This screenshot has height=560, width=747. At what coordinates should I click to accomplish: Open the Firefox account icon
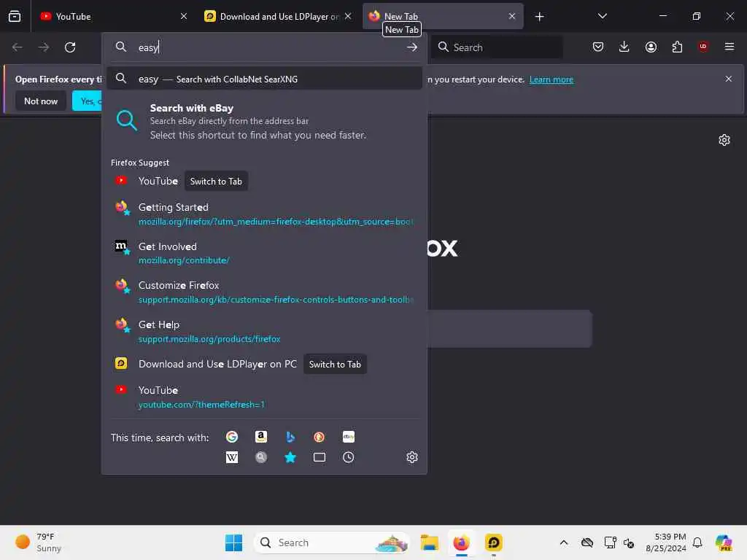651,47
